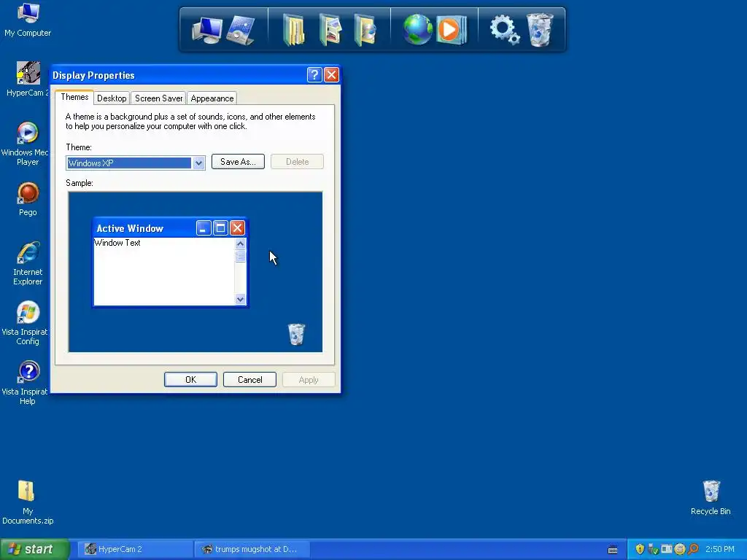Switch to the Appearance tab
The width and height of the screenshot is (747, 560).
tap(212, 98)
